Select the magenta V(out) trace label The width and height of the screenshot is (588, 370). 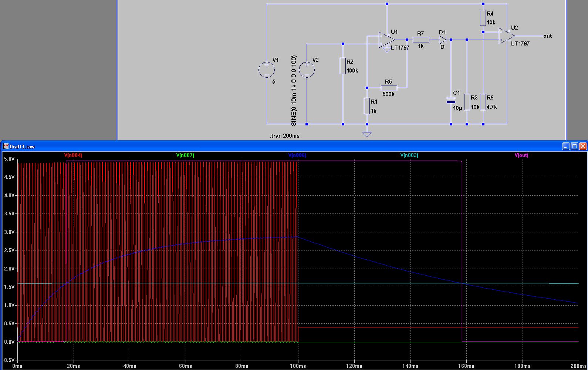[521, 155]
